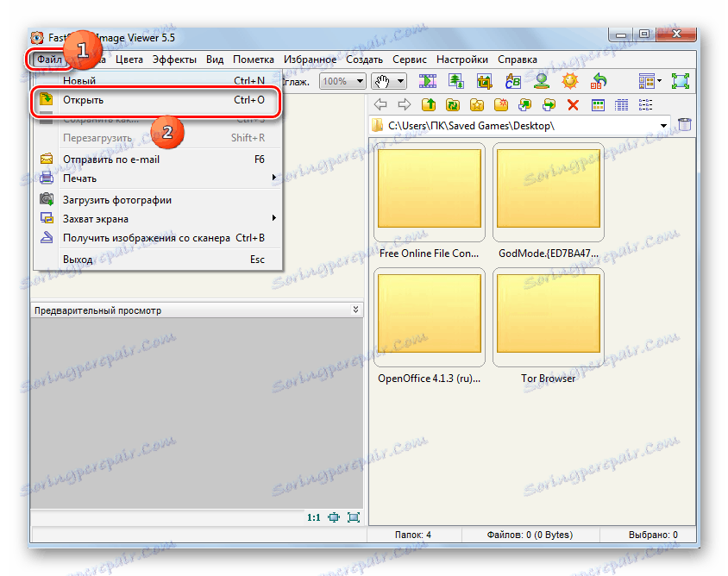
Task: Click the best-fit preview icon
Action: pyautogui.click(x=354, y=517)
